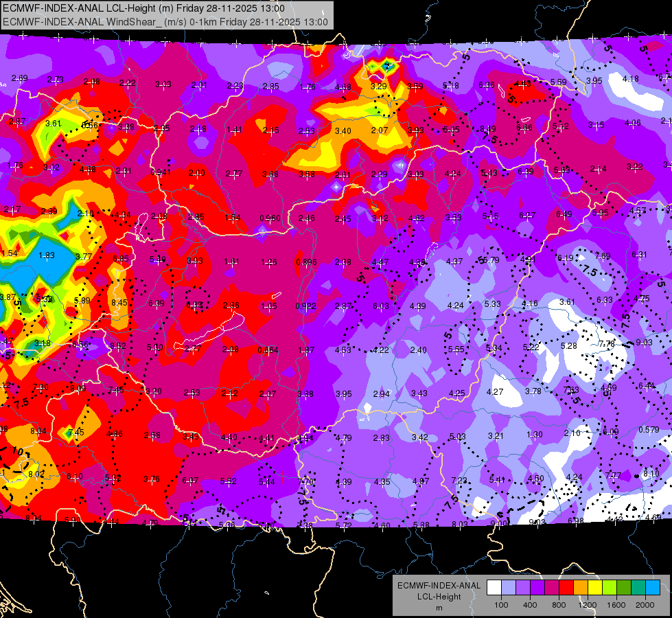Click the wind shear value 0.941
672x618 pixels.
[161, 172]
